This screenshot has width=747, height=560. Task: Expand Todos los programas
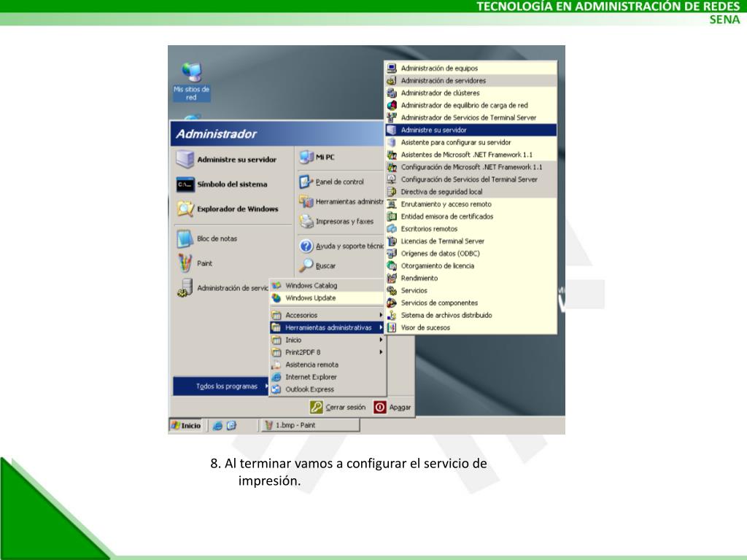[220, 386]
